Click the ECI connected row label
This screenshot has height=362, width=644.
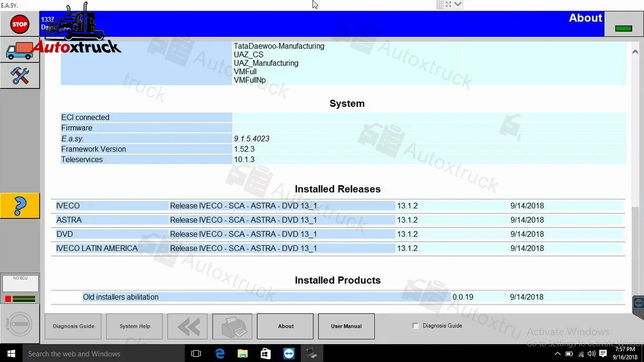coord(85,118)
